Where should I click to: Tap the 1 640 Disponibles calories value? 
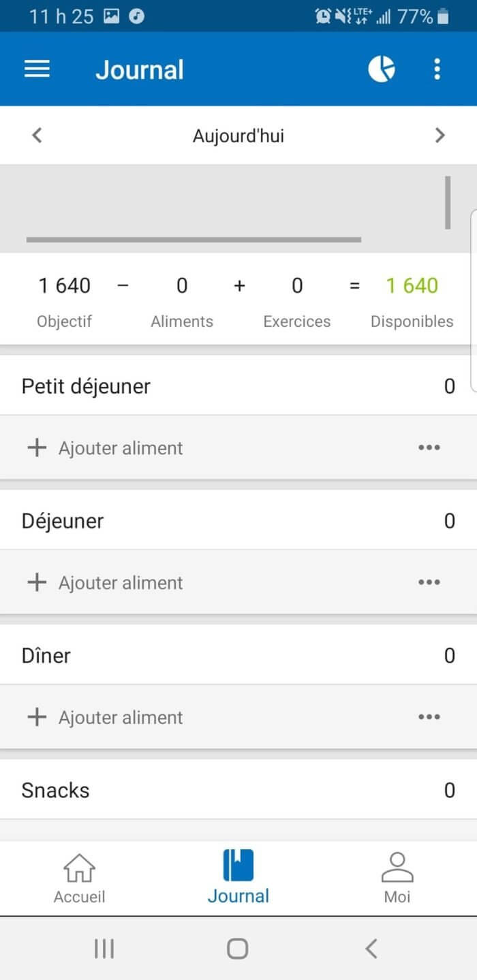tap(412, 286)
